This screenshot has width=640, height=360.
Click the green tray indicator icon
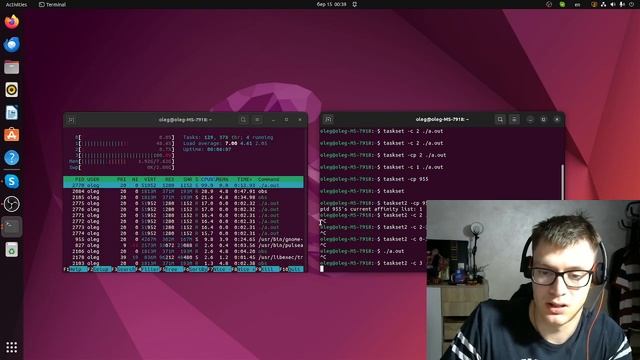click(x=562, y=4)
